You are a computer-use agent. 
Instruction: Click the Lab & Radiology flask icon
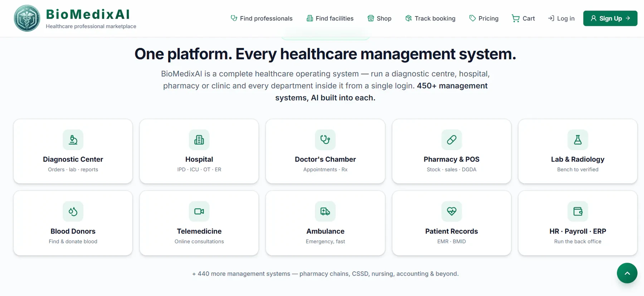tap(578, 140)
